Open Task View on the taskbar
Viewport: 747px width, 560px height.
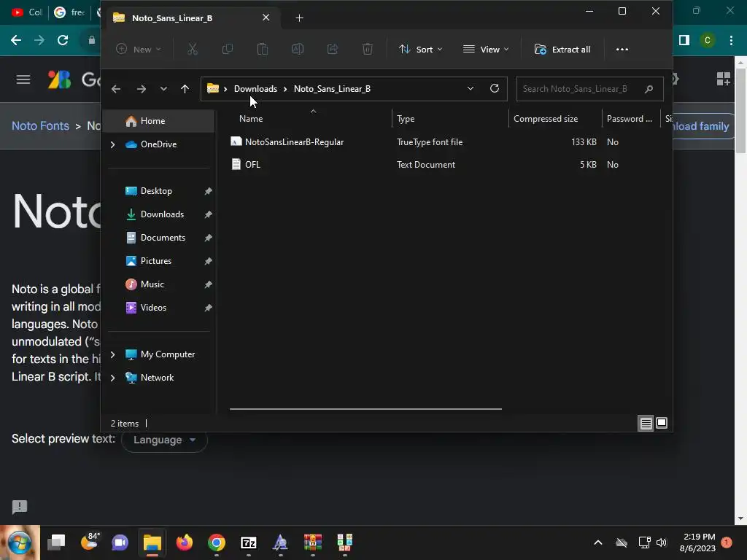point(56,542)
